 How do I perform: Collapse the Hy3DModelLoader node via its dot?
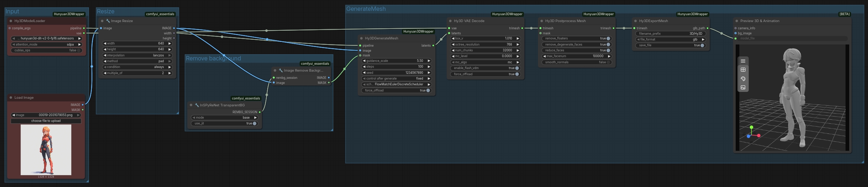pos(11,21)
